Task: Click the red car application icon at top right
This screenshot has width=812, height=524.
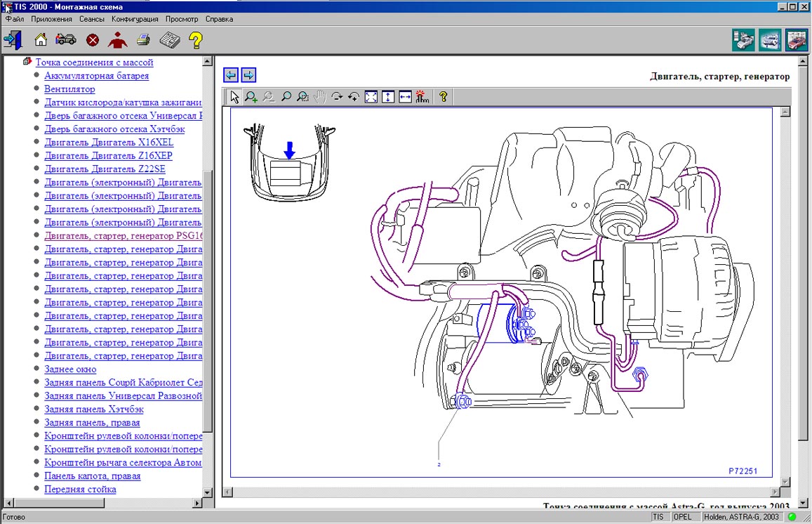Action: (x=797, y=40)
